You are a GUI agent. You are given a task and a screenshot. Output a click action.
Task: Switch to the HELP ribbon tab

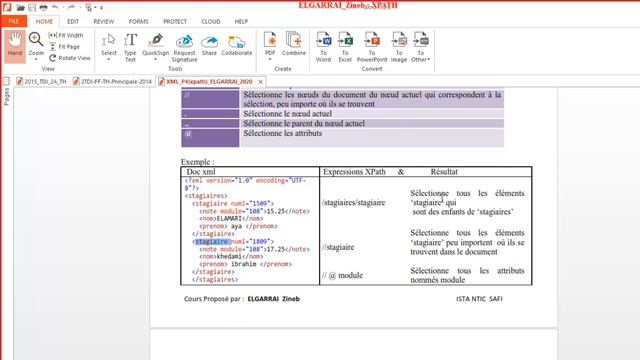pyautogui.click(x=241, y=21)
